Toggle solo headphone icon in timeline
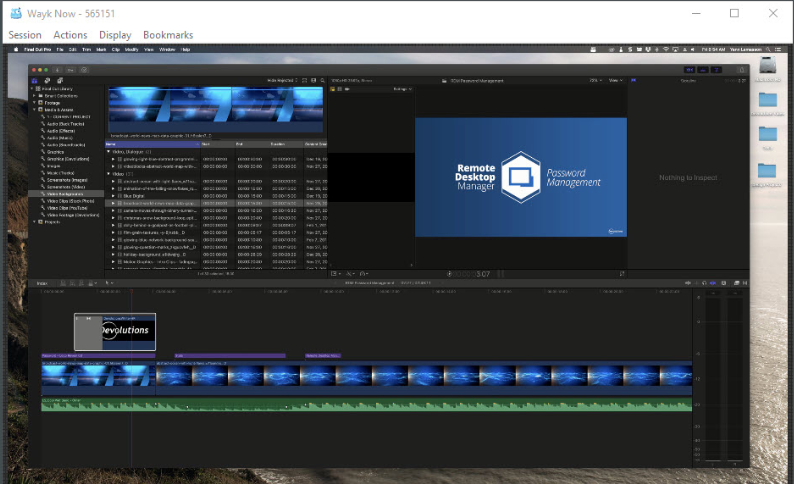Image resolution: width=794 pixels, height=484 pixels. [x=704, y=283]
